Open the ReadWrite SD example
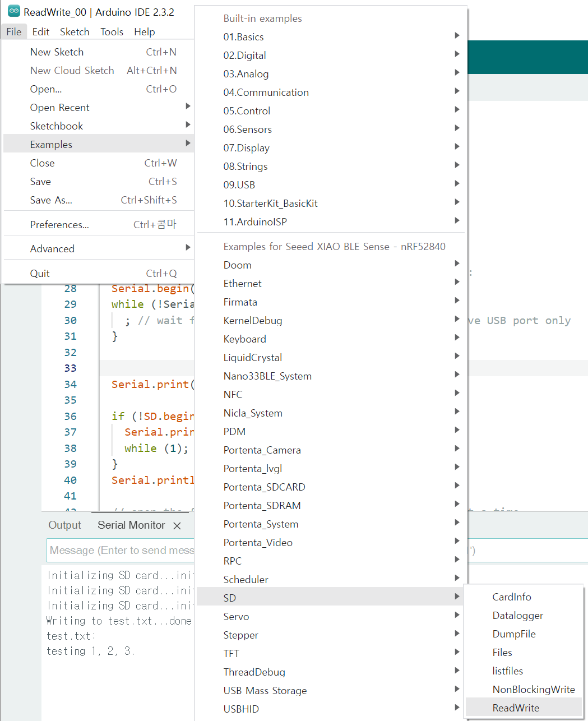 click(x=524, y=708)
